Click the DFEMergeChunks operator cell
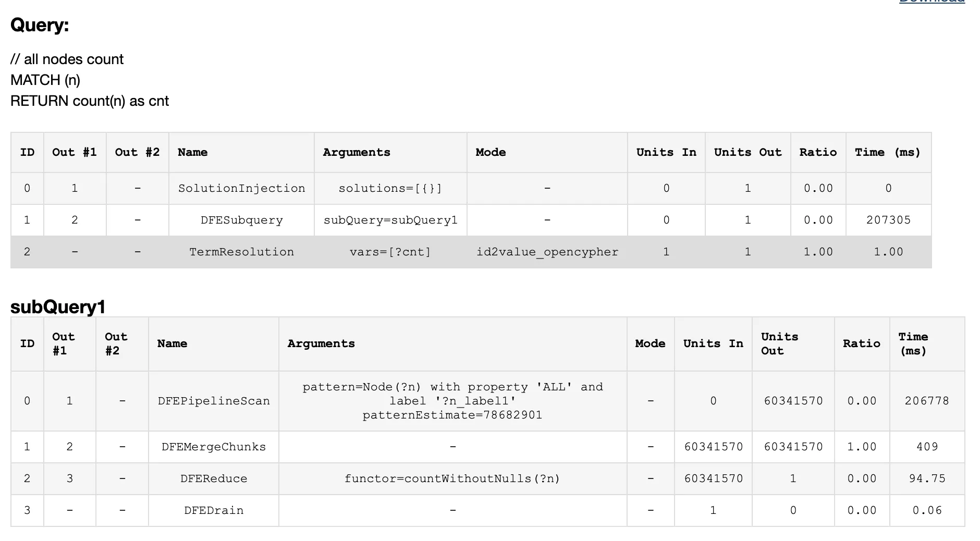The image size is (980, 541). click(214, 447)
